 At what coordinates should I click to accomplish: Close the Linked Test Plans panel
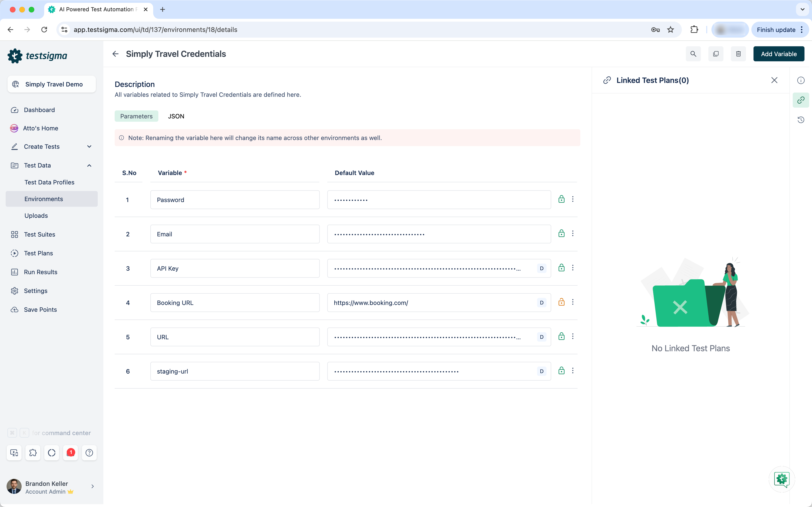pyautogui.click(x=774, y=80)
